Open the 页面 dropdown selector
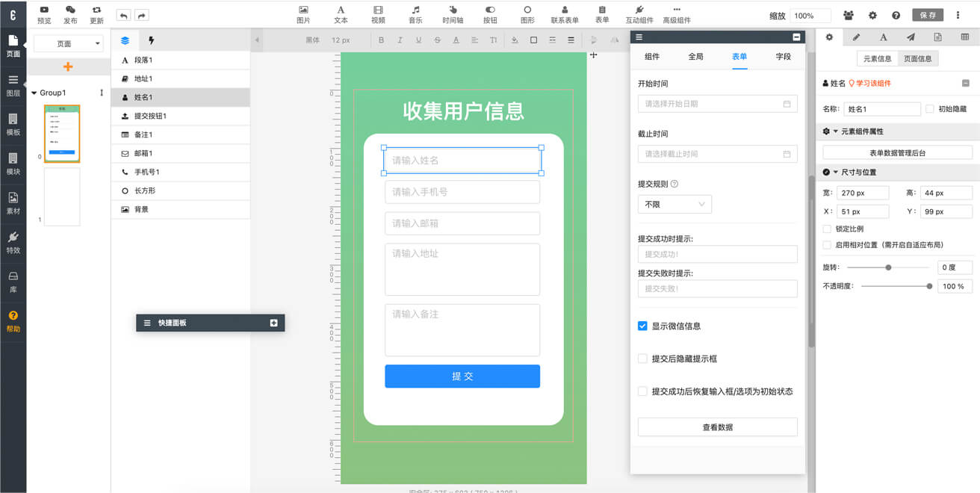Viewport: 980px width, 493px height. pyautogui.click(x=69, y=44)
